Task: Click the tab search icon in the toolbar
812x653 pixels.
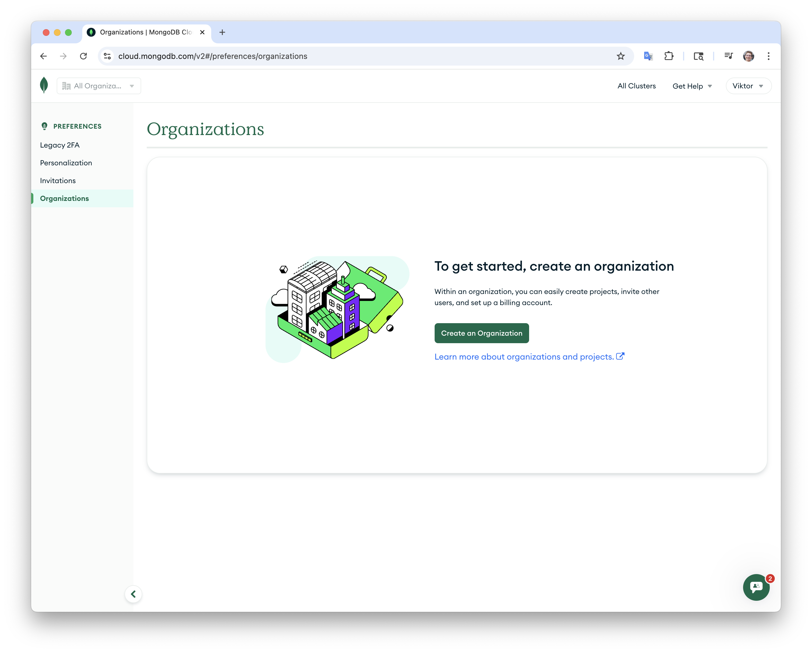Action: (699, 56)
